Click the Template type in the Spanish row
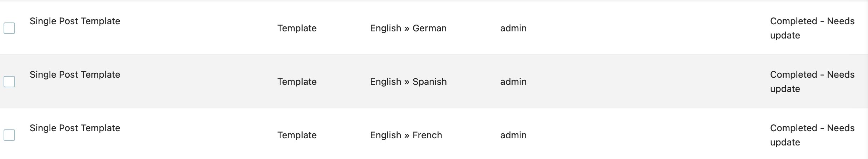Image resolution: width=868 pixels, height=159 pixels. pos(297,82)
